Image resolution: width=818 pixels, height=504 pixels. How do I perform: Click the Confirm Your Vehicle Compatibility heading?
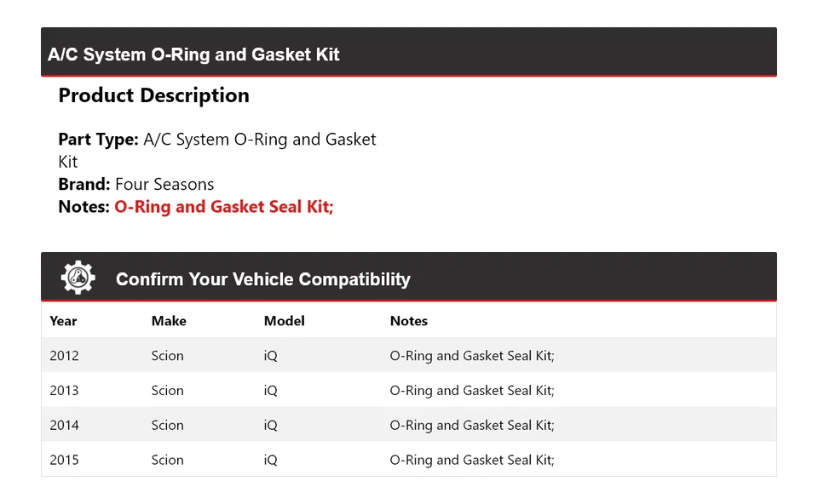tap(262, 279)
